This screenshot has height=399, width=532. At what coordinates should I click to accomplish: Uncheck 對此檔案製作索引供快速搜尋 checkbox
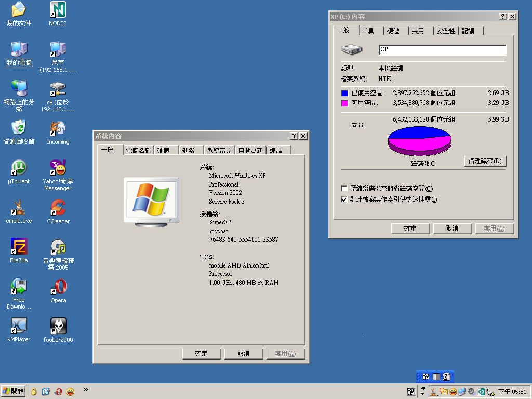(344, 199)
